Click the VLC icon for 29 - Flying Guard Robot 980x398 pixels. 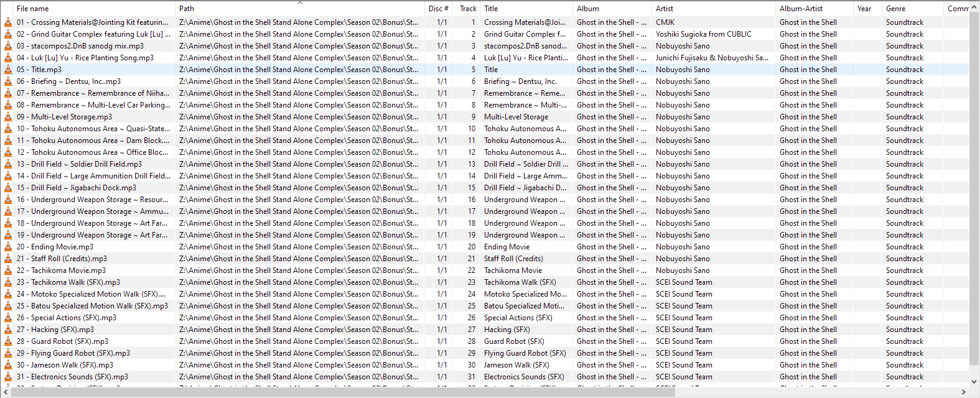[8, 353]
